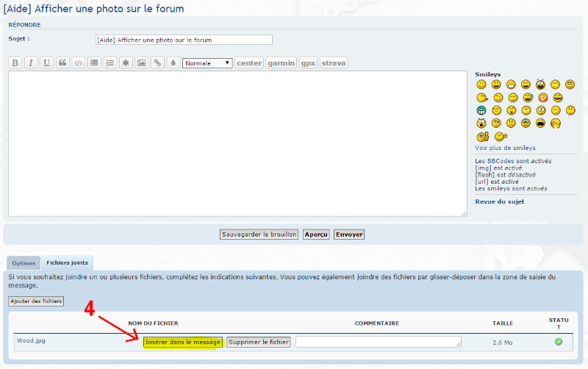Apply italic formatting with the I button

click(31, 63)
